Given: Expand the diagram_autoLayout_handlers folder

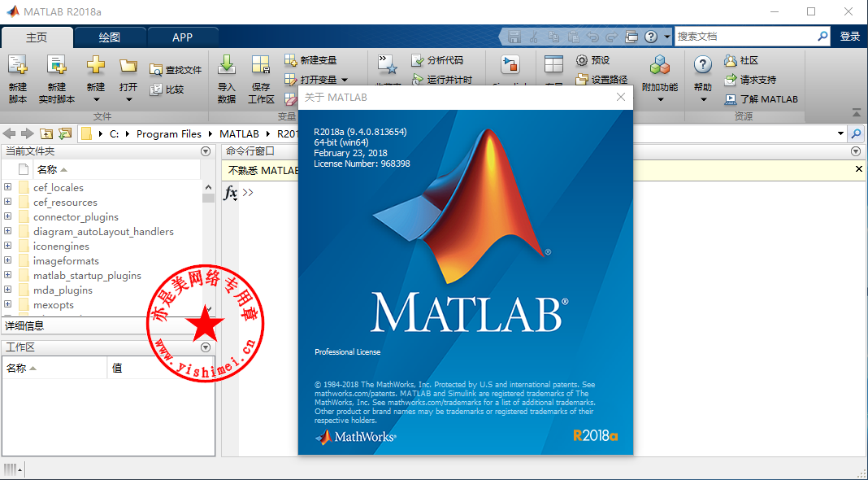Looking at the screenshot, I should [x=8, y=231].
